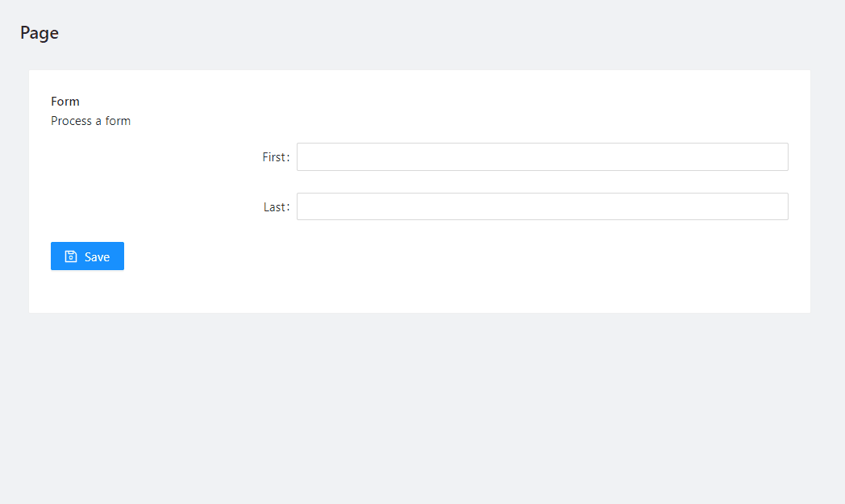This screenshot has width=845, height=504.
Task: Focus the Last text input field
Action: point(542,206)
